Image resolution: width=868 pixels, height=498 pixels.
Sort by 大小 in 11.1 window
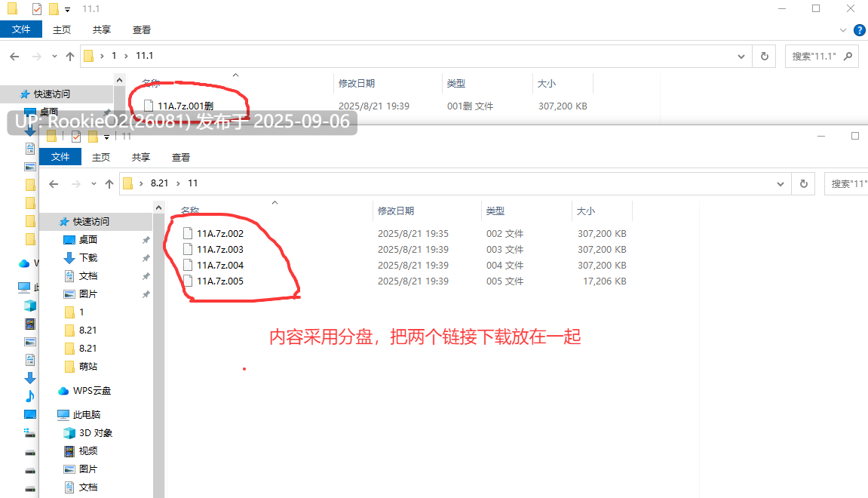[x=547, y=83]
